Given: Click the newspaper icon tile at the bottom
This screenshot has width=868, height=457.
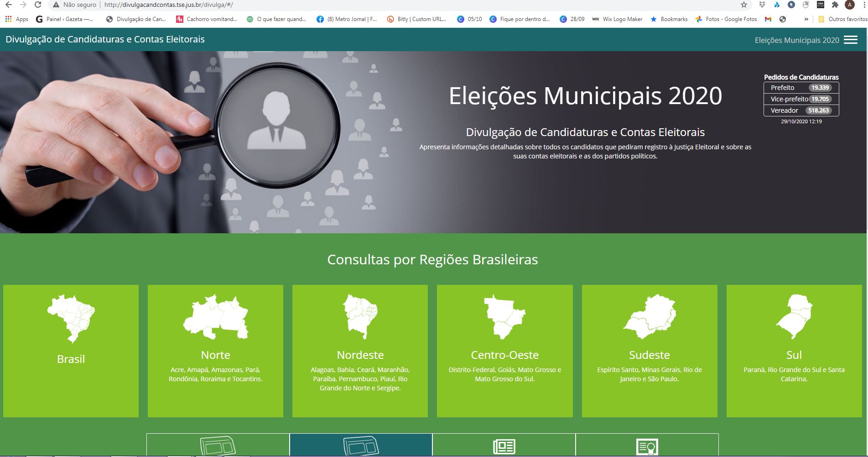Looking at the screenshot, I should pos(504,445).
